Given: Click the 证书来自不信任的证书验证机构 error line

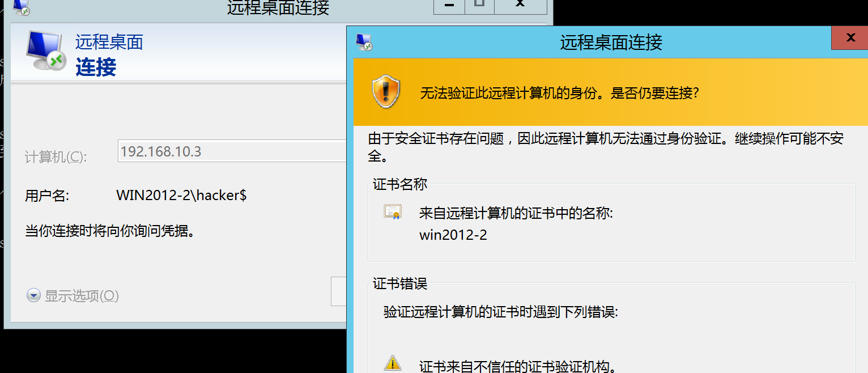Looking at the screenshot, I should click(x=518, y=366).
